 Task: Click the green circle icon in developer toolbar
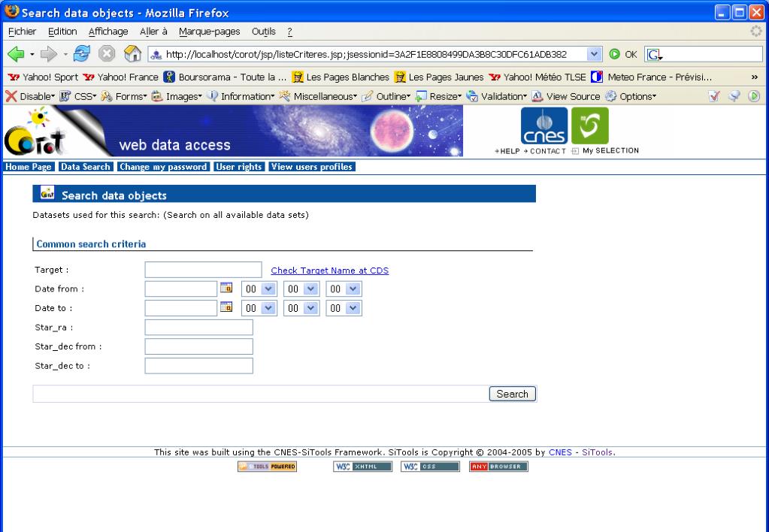(x=754, y=96)
